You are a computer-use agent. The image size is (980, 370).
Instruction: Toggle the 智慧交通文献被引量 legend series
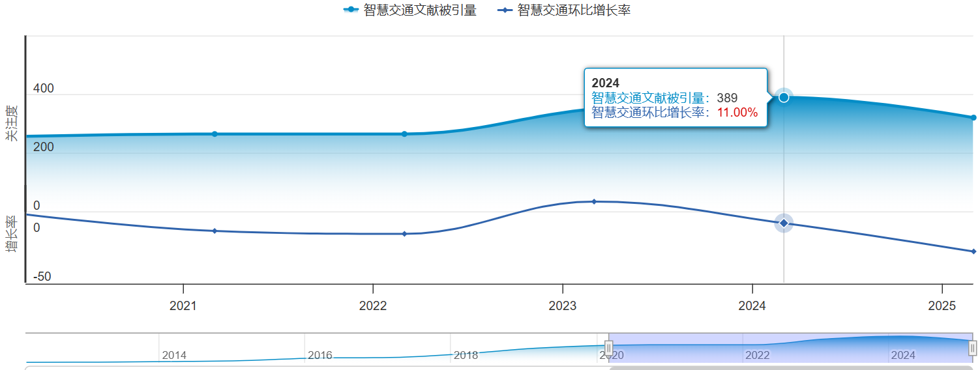pyautogui.click(x=409, y=10)
